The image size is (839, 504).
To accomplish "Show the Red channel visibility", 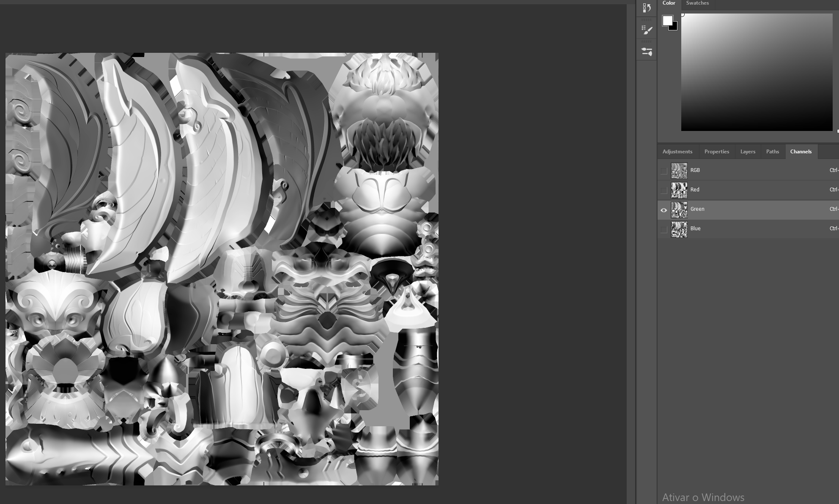I will pos(664,191).
